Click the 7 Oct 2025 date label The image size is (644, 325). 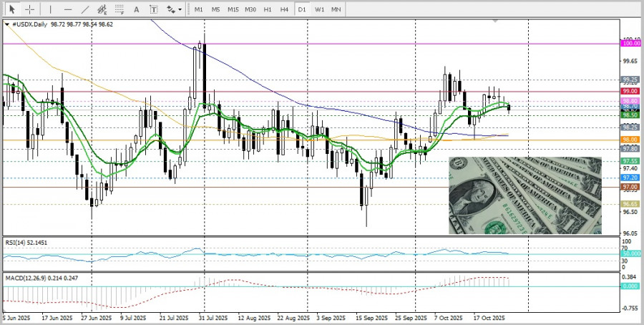[449, 318]
